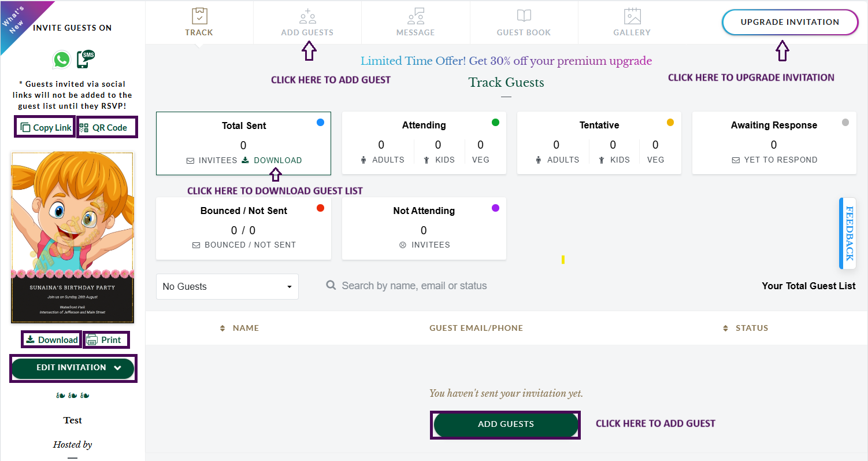Open the Feedback side tab
This screenshot has height=461, width=868.
tap(848, 233)
